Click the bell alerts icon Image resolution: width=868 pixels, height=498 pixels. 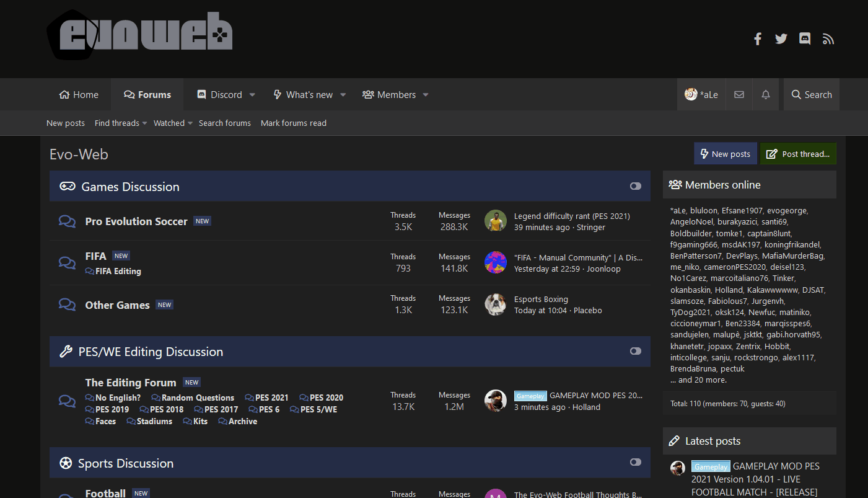pos(766,95)
